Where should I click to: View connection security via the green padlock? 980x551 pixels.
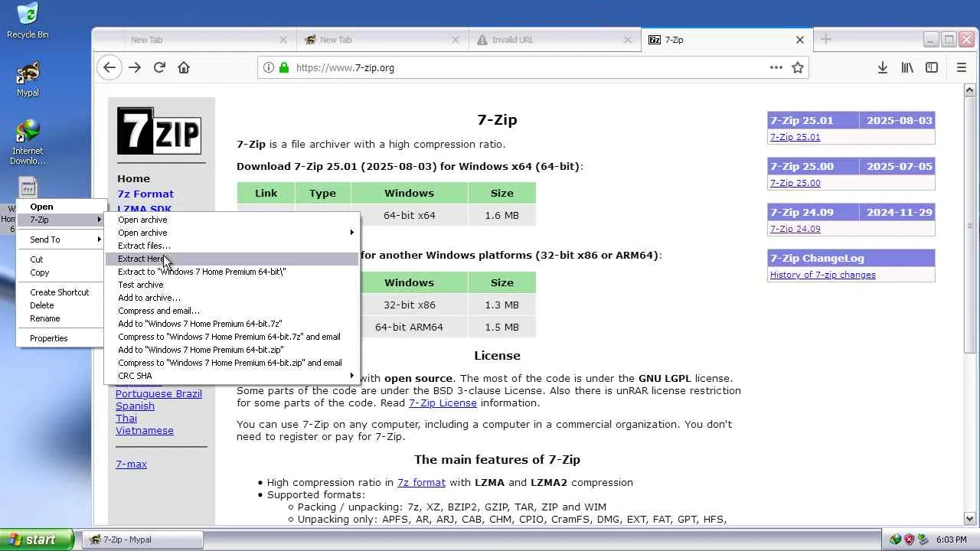(284, 67)
